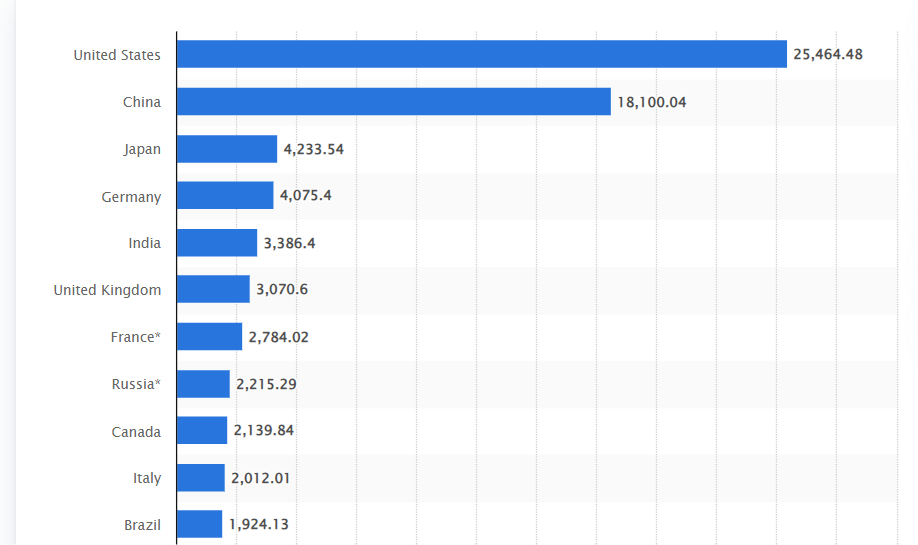Click the Canada bar
The width and height of the screenshot is (918, 545).
point(202,430)
